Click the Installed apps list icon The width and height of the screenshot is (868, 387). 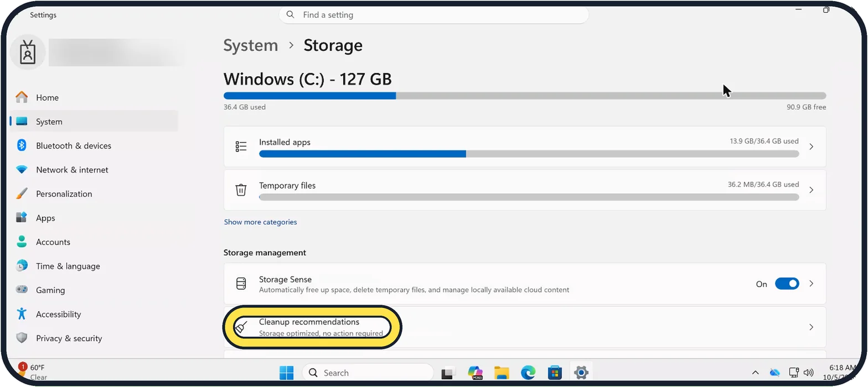[241, 147]
